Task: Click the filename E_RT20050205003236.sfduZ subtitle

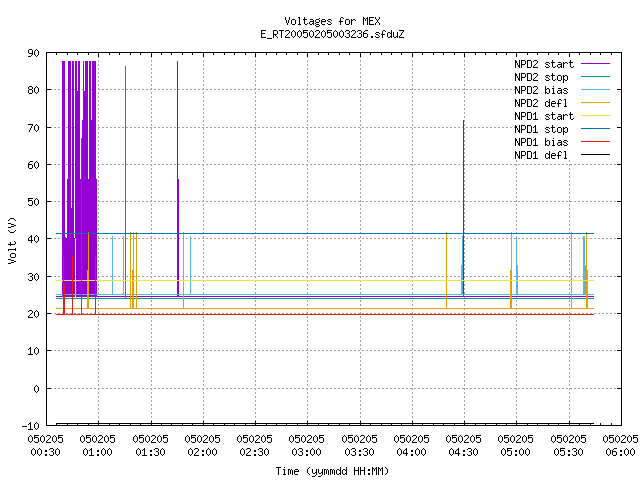Action: 332,34
